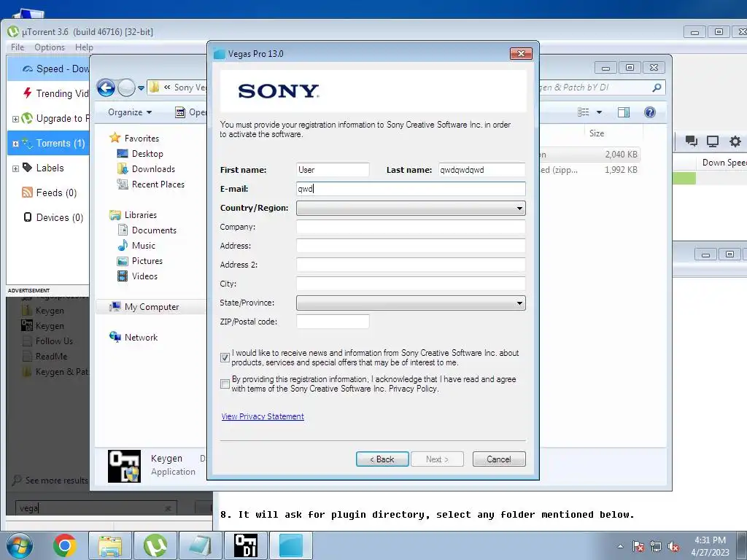The width and height of the screenshot is (747, 560).
Task: Click the muted volume tray icon
Action: [673, 547]
